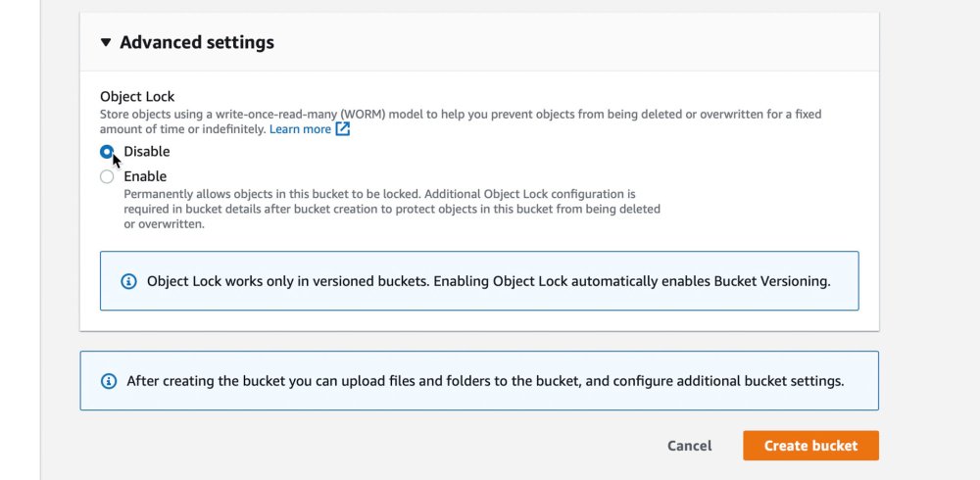Click the Bucket Versioning notice text
The height and width of the screenshot is (480, 980).
click(488, 281)
